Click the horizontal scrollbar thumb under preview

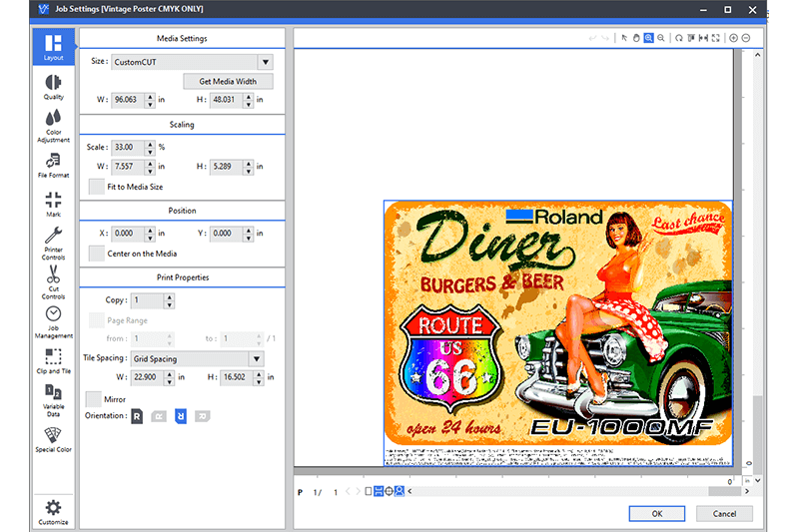point(725,491)
